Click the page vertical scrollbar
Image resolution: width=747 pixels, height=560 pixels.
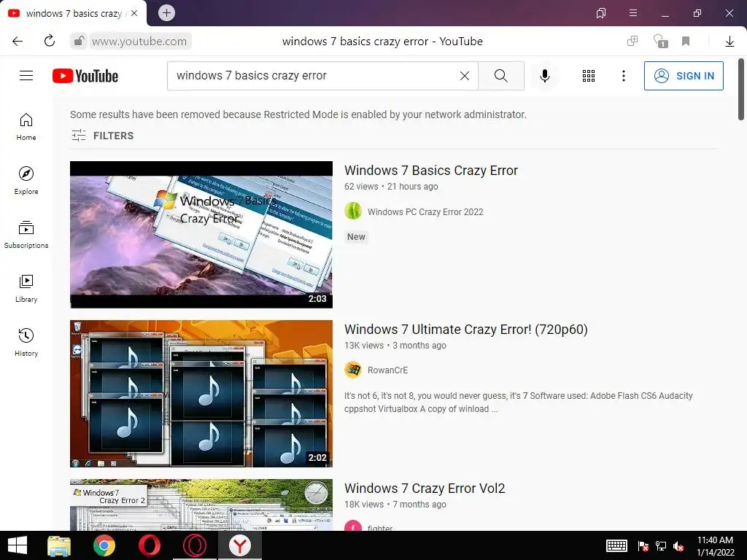741,90
